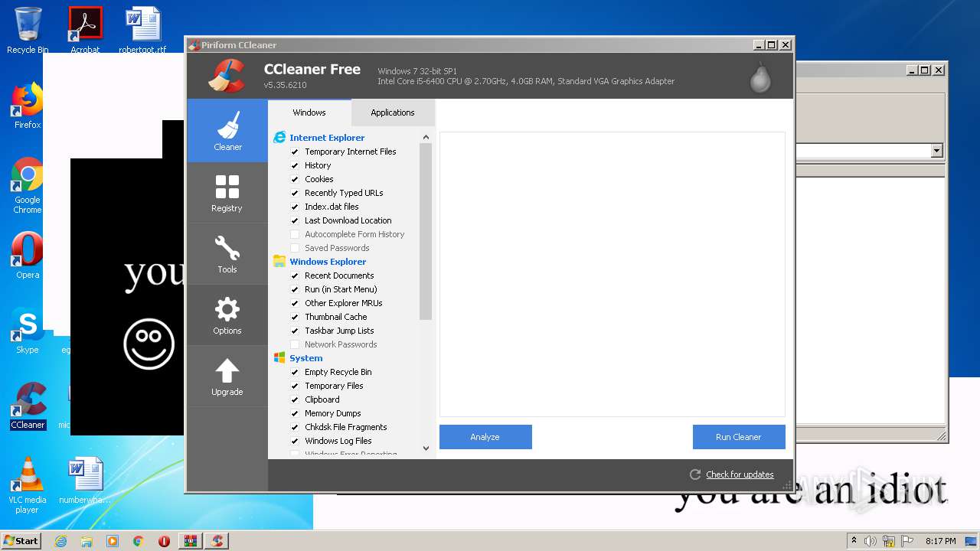Click the taskbar clock showing 8:17 PM
Viewport: 980px width, 551px height.
point(940,541)
